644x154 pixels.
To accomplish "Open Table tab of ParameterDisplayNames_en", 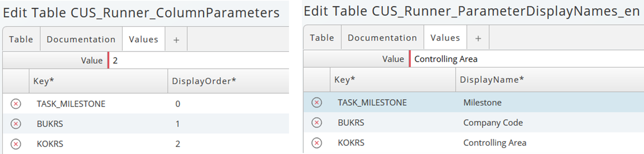I will [x=322, y=38].
